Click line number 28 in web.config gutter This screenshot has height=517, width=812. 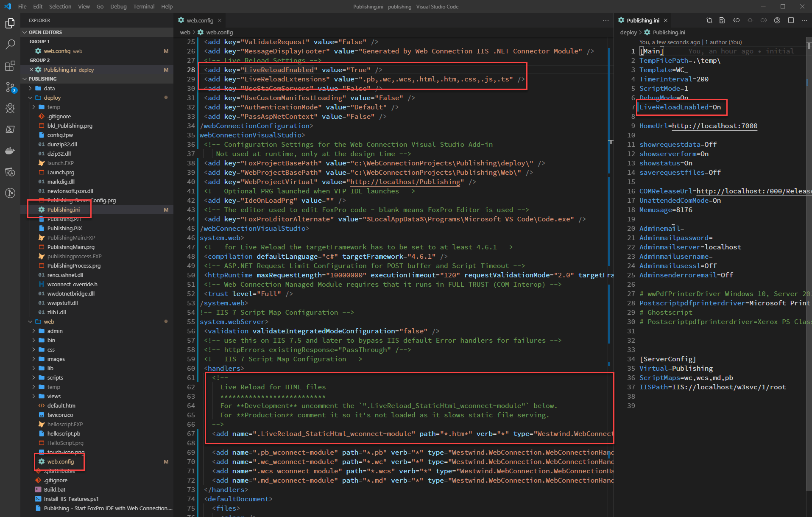coord(191,70)
